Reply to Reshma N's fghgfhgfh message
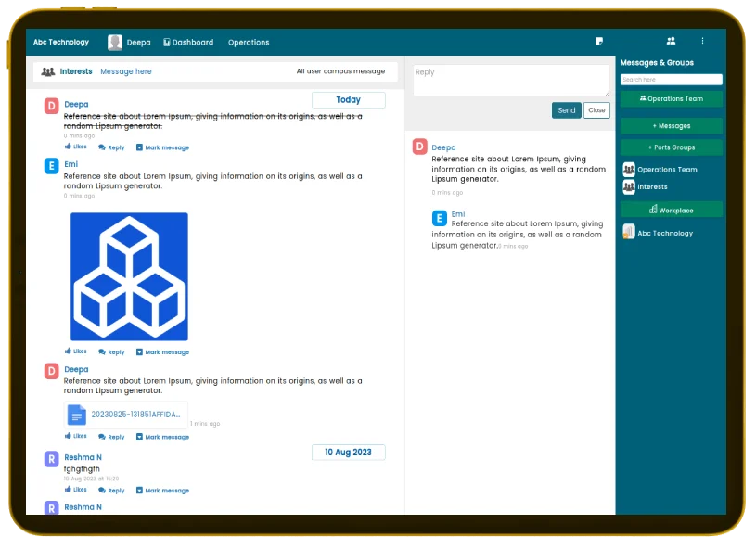The width and height of the screenshot is (756, 549). (x=111, y=491)
